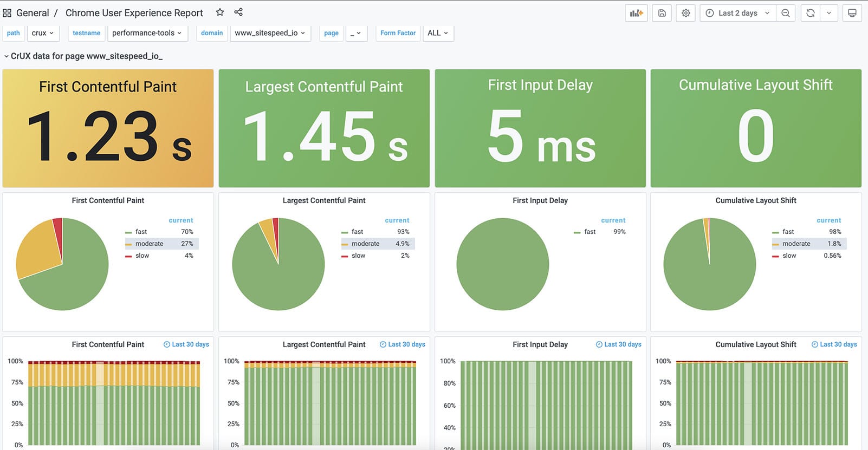Click Last 30 days on First Contentful Paint chart
The width and height of the screenshot is (868, 450).
186,344
